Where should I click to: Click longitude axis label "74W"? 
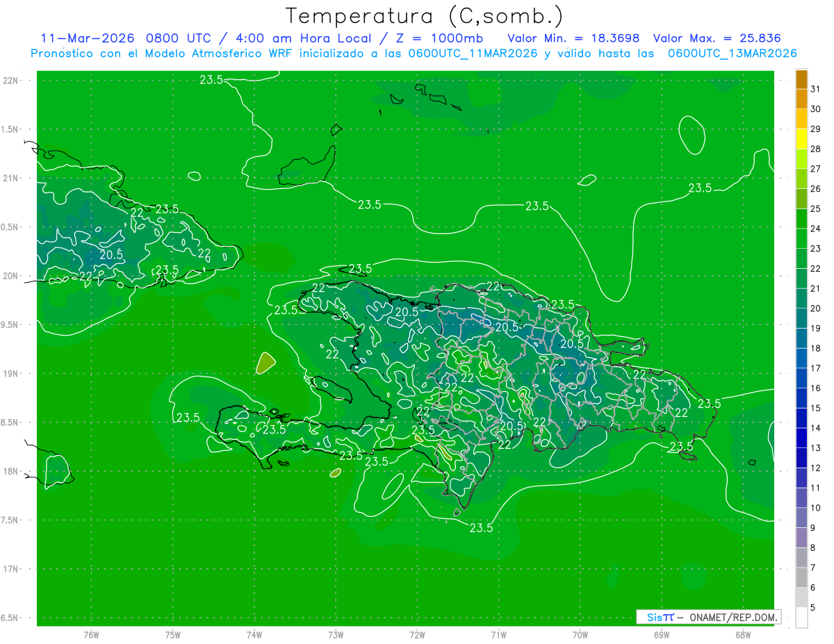click(254, 634)
